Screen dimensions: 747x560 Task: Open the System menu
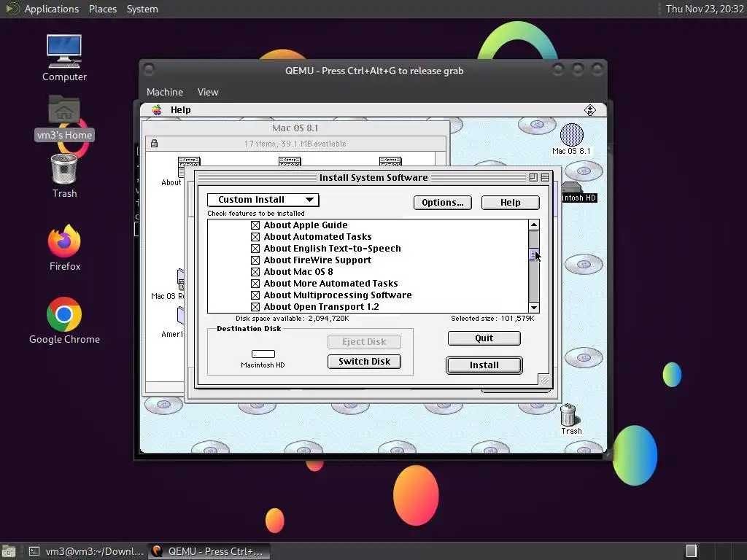tap(142, 9)
